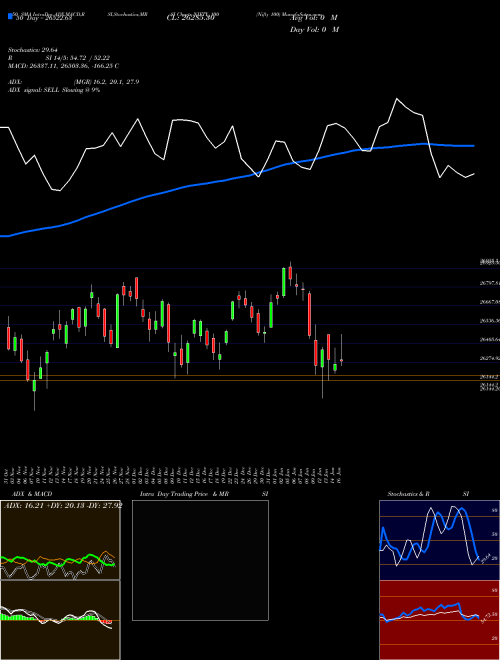Click the highest peak of the white price line

(396, 99)
